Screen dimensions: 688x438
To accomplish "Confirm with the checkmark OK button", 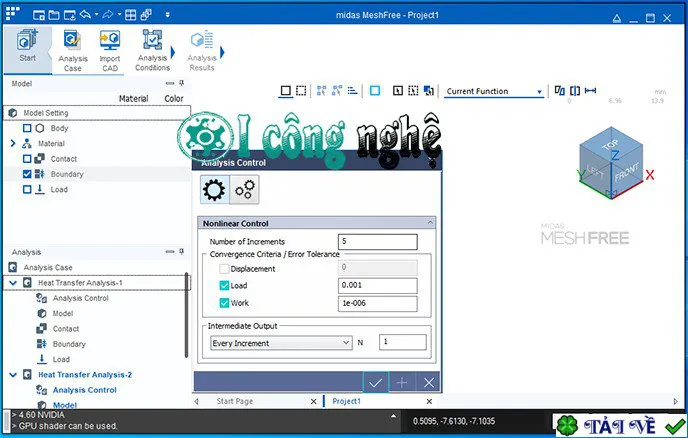I will pos(375,383).
